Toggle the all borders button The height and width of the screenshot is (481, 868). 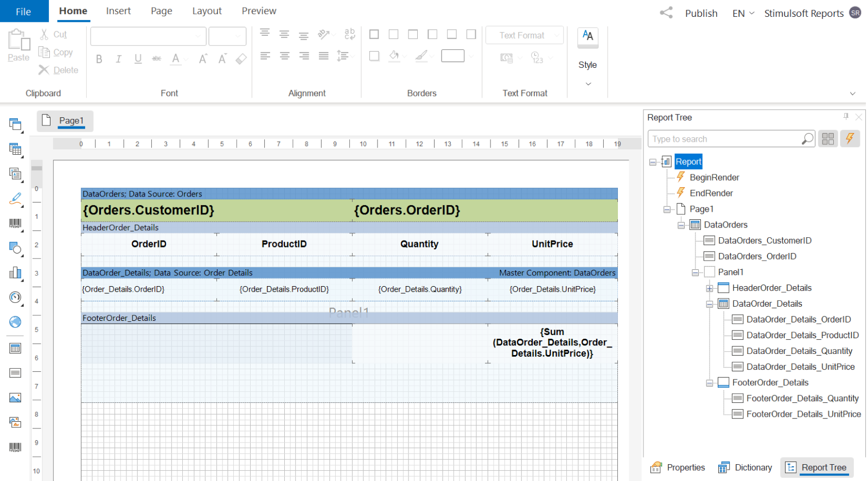click(x=374, y=35)
